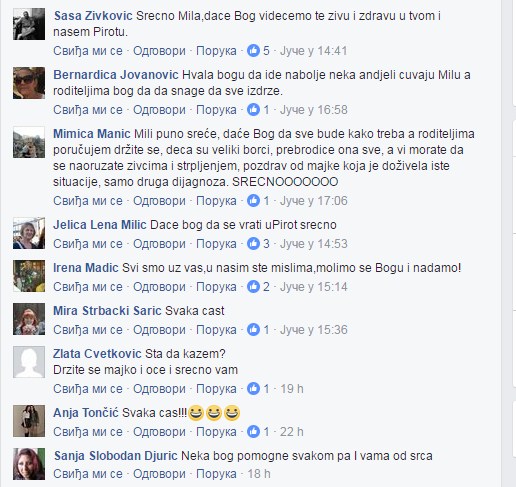The image size is (516, 487).
Task: Open Mira Strbacki Saric's profile picture
Action: (x=29, y=319)
